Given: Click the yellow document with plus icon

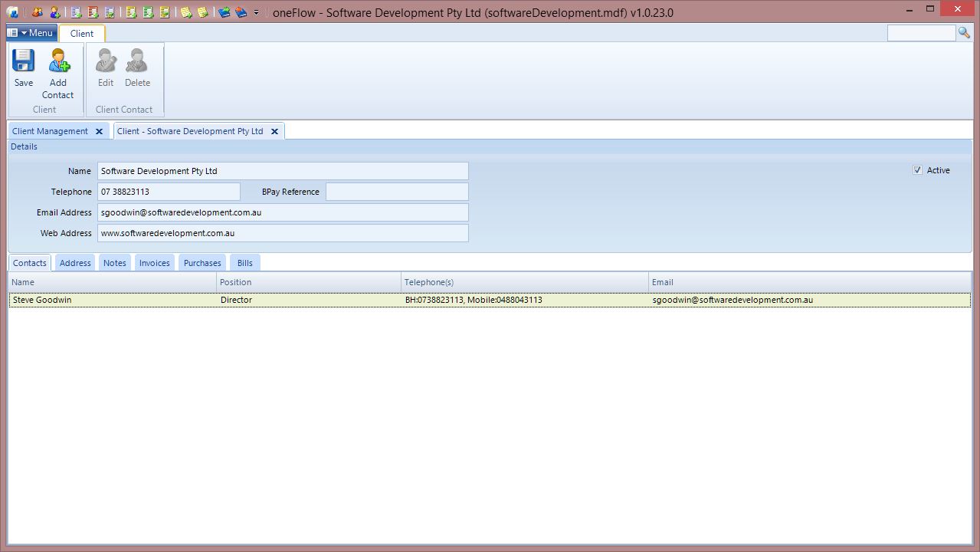Looking at the screenshot, I should 131,12.
